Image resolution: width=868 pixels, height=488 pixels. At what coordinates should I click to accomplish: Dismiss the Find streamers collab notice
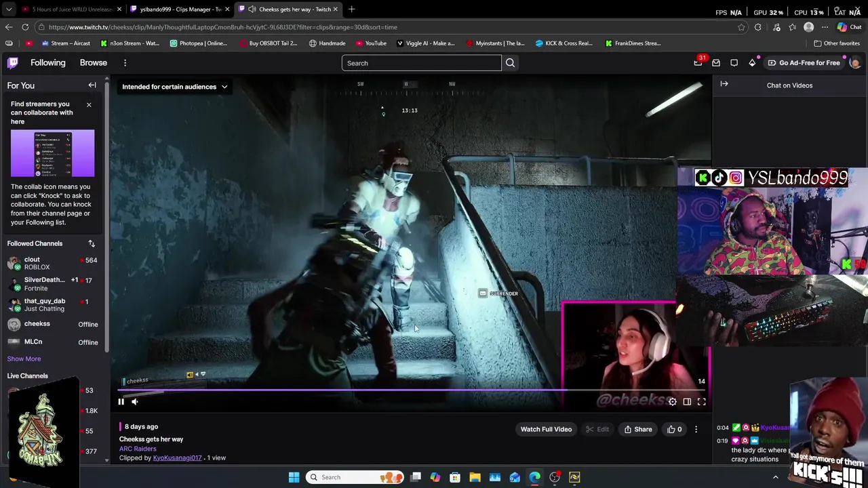coord(89,104)
